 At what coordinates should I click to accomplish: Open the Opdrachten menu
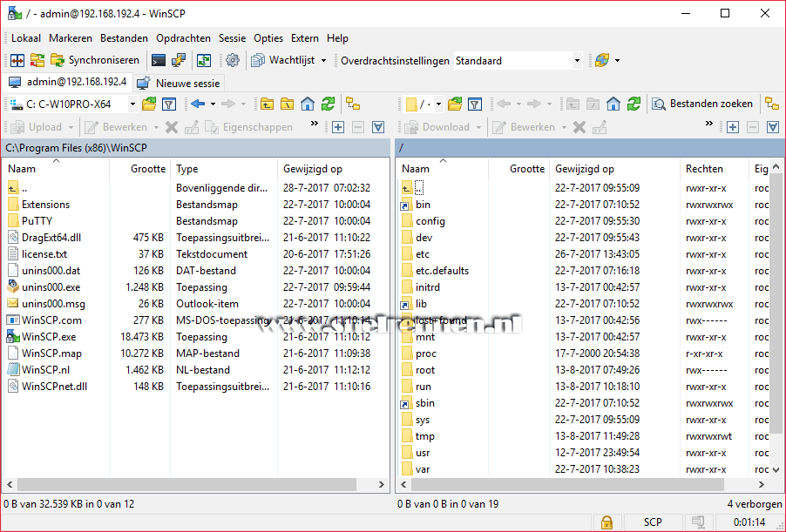pos(184,38)
